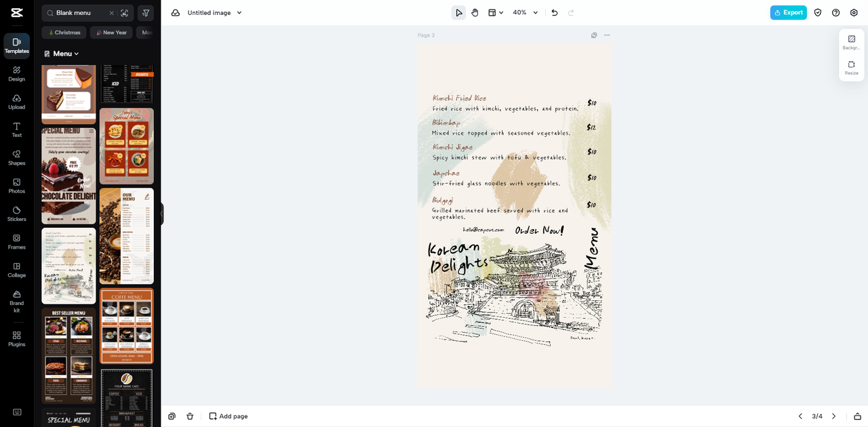
Task: Open the shield protection icon
Action: click(818, 13)
